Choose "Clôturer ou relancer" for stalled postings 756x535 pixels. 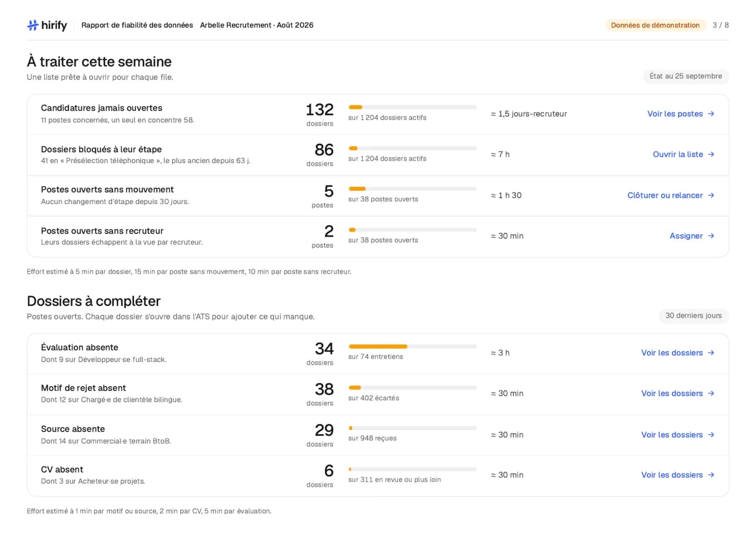point(670,195)
